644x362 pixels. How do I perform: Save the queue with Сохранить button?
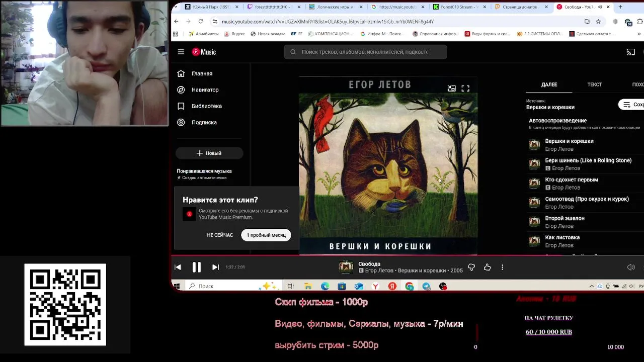tap(631, 105)
